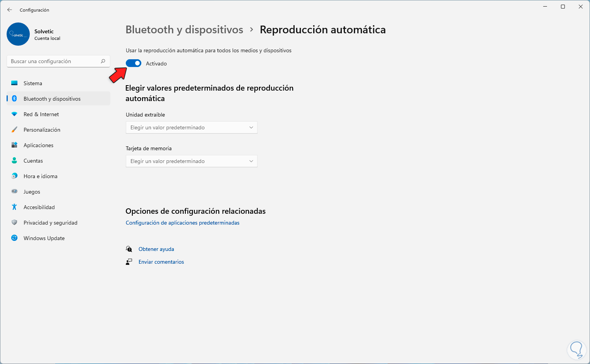Go back with the arrow button

[10, 10]
